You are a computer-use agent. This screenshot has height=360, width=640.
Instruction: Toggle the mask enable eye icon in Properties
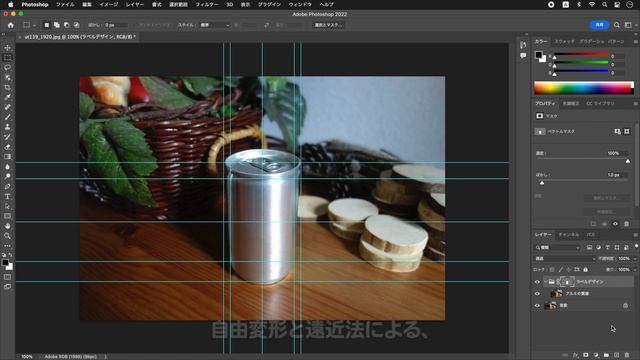coord(616,224)
